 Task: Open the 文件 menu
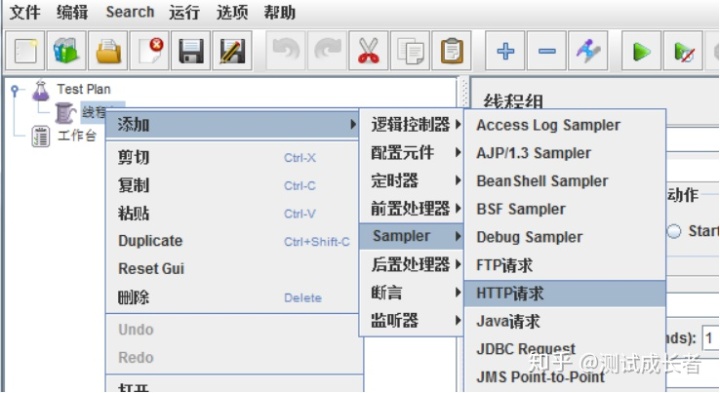coord(25,12)
